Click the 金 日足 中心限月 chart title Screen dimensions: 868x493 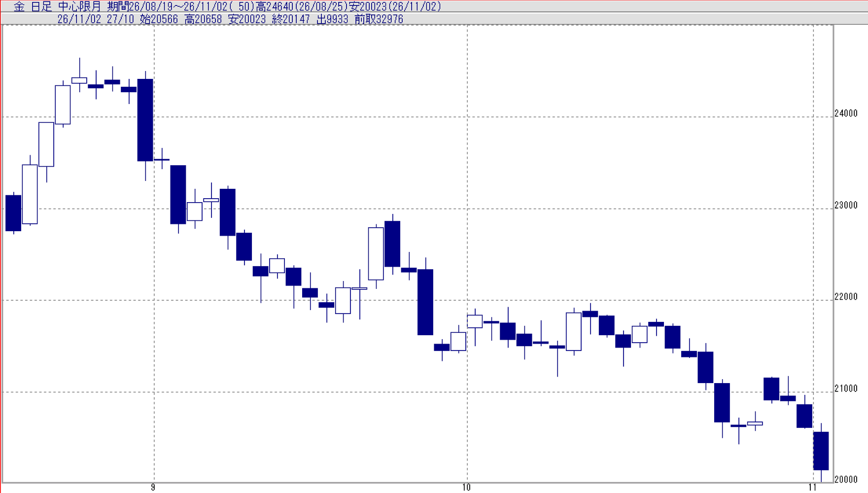coord(57,6)
